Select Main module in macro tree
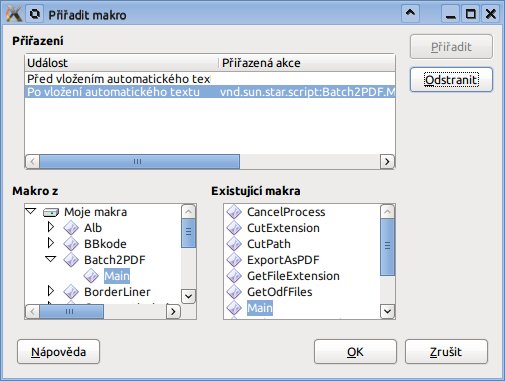The height and width of the screenshot is (381, 505). click(x=117, y=276)
